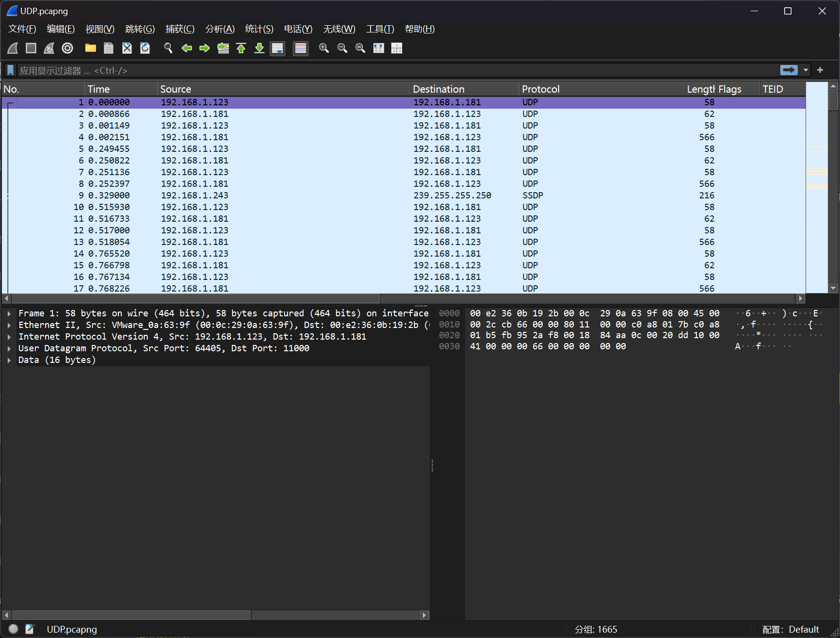
Task: Toggle auto-scroll during live capture
Action: [277, 48]
